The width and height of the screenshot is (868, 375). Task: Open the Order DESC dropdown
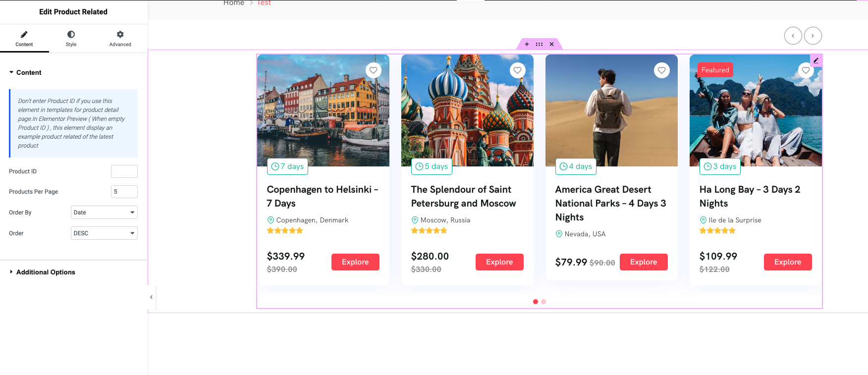pos(104,233)
